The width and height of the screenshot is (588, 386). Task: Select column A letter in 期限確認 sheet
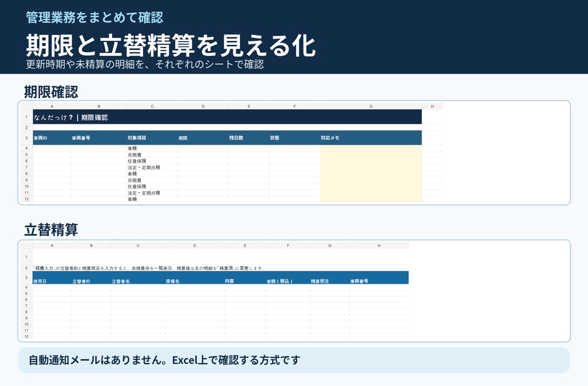point(52,106)
